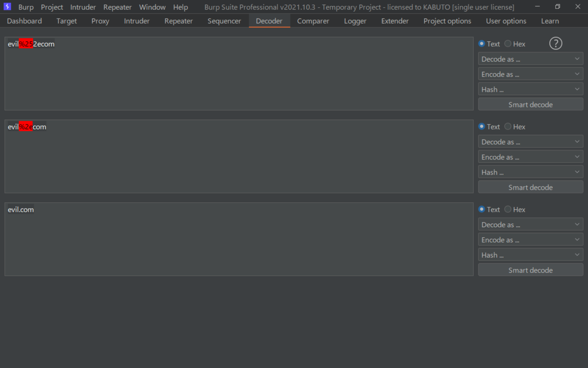The image size is (588, 368).
Task: Select the Decoder tab
Action: [x=269, y=21]
